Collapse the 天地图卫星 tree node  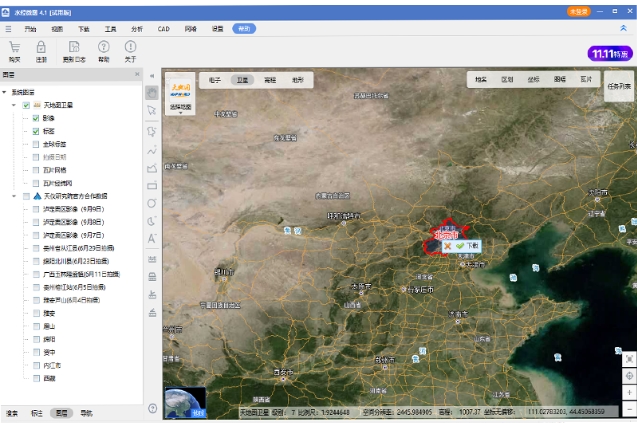[14, 105]
